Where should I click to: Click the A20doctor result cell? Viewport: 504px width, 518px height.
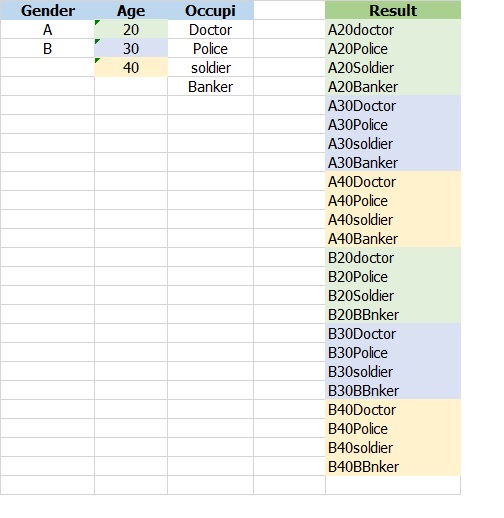coord(393,29)
